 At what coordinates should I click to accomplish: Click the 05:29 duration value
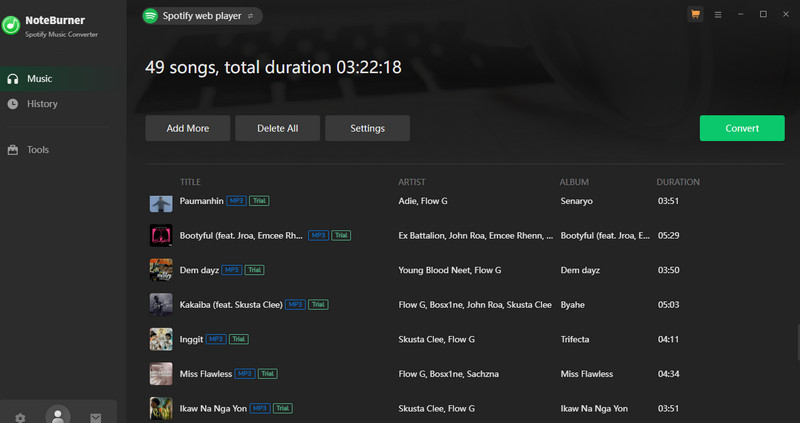point(668,235)
